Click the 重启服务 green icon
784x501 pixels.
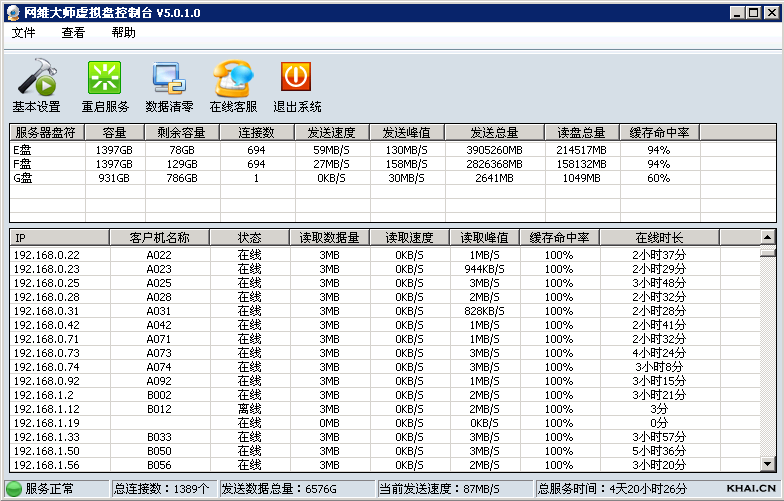click(104, 79)
